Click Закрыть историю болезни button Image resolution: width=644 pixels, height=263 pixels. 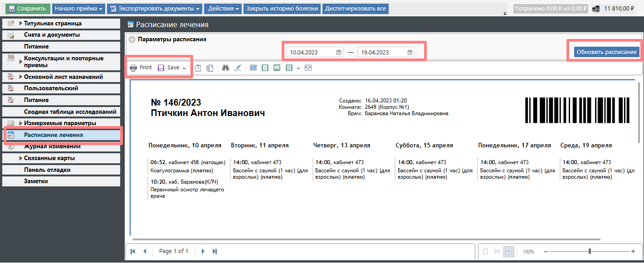coord(283,9)
